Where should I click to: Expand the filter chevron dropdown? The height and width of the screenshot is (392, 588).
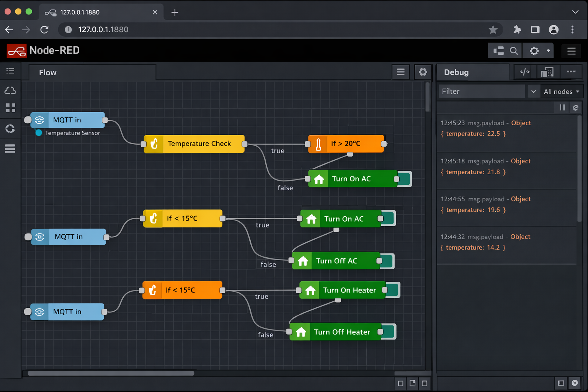tap(534, 91)
